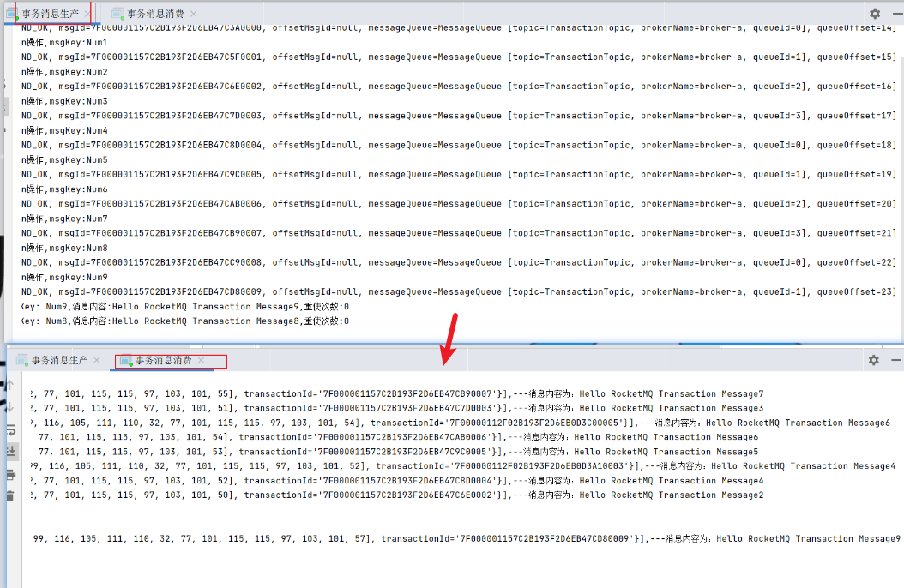Screen dimensions: 904x588
Task: Click the send result line with queueOffset=20
Action: coord(460,204)
